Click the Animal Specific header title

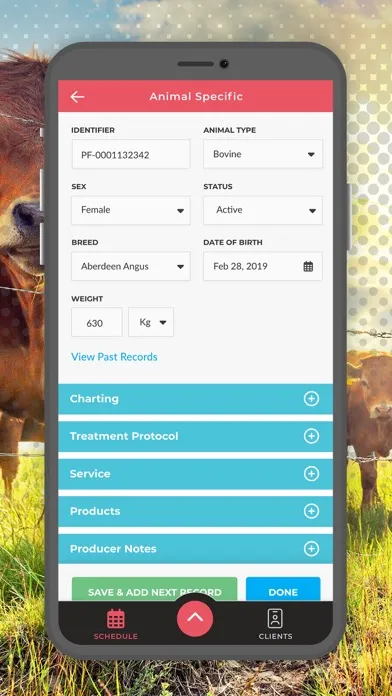click(196, 96)
